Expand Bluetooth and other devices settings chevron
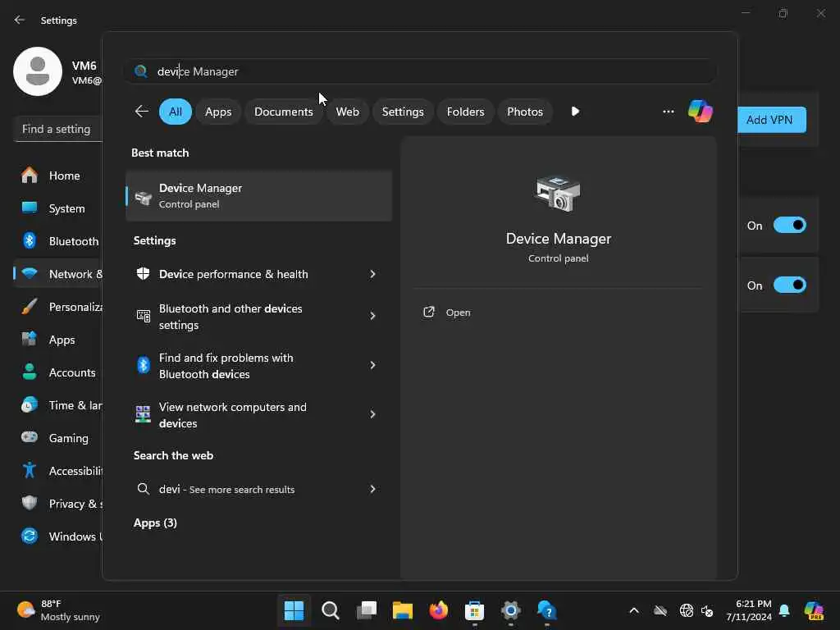The height and width of the screenshot is (630, 840). tap(372, 316)
